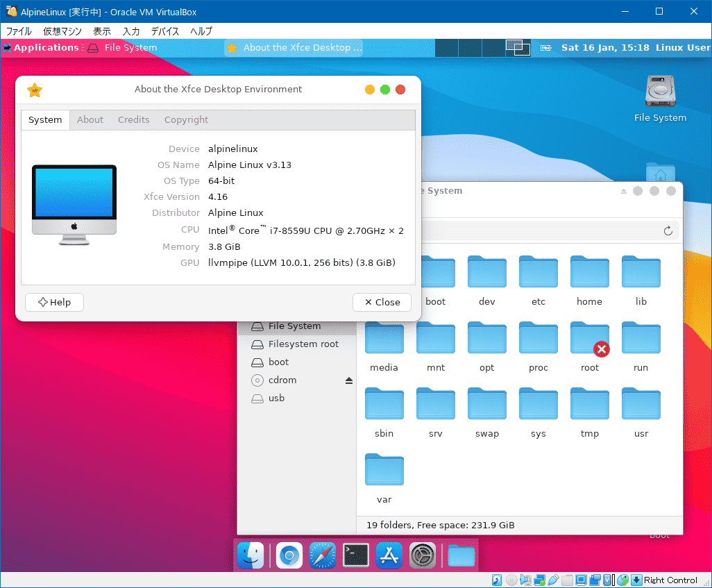The width and height of the screenshot is (712, 588).
Task: Open the usb device in the sidebar
Action: [x=297, y=398]
